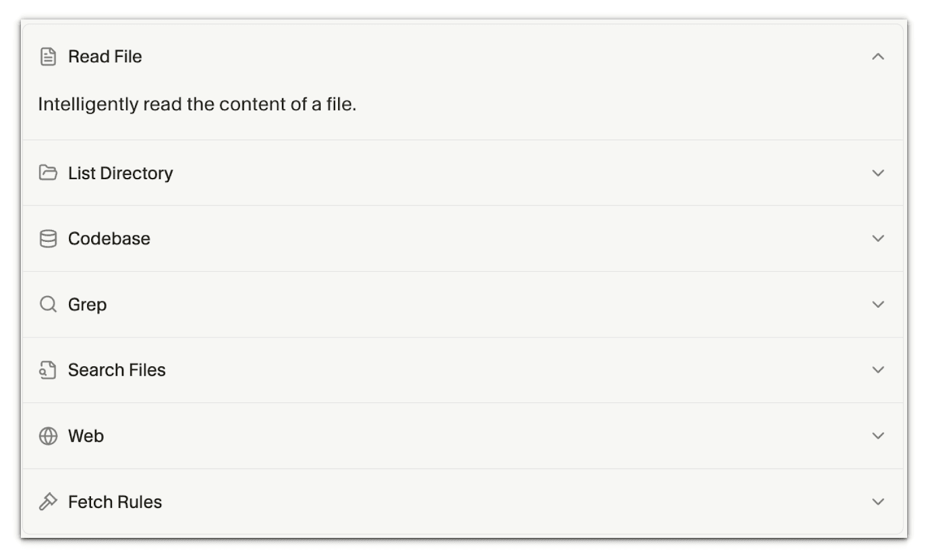Click the Grep magnifier icon
This screenshot has height=560, width=928.
pos(48,304)
